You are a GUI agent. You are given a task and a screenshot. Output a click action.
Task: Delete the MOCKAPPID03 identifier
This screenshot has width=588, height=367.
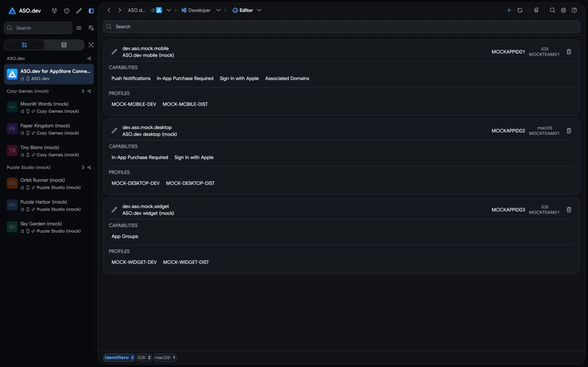(569, 210)
